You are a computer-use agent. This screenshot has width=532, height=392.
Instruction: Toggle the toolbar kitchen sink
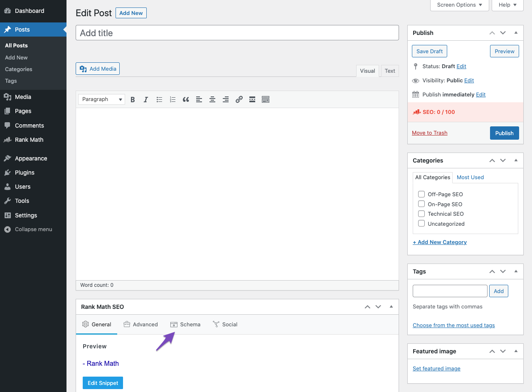tap(266, 99)
